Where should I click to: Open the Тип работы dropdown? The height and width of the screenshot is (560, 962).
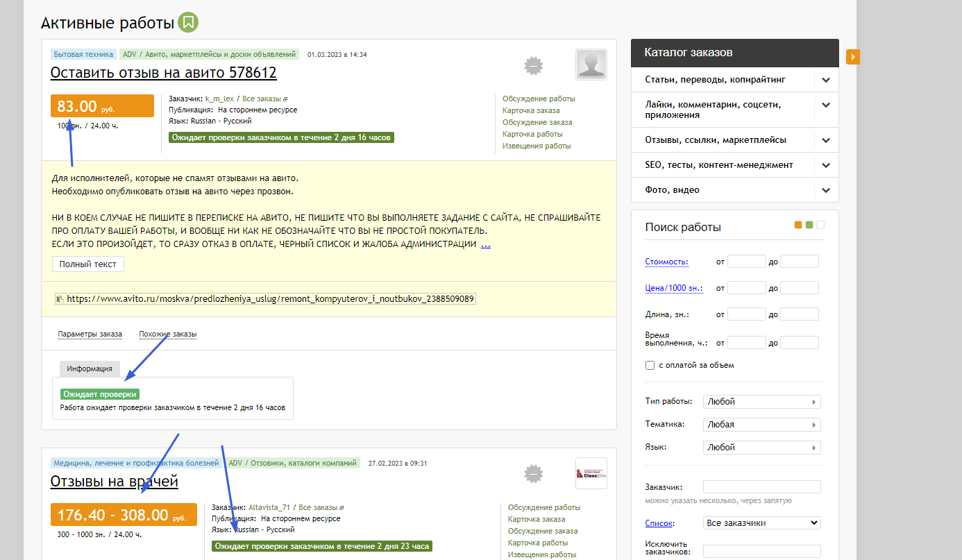(x=761, y=402)
